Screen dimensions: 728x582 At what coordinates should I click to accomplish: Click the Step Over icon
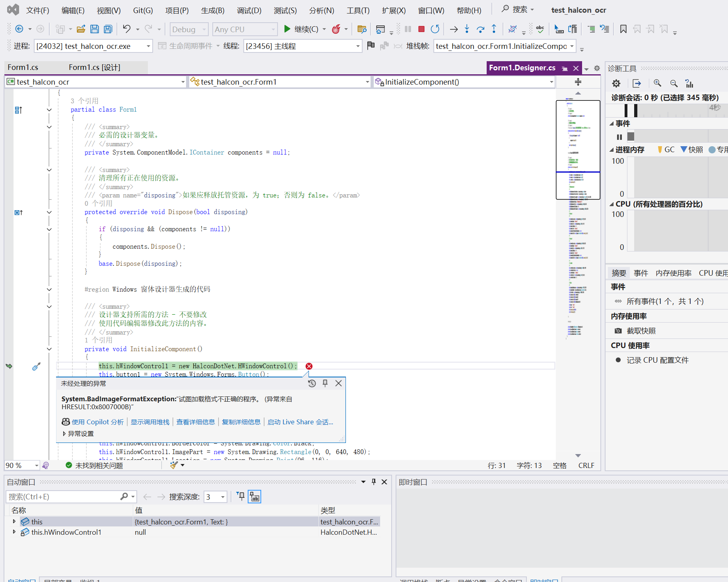(481, 29)
